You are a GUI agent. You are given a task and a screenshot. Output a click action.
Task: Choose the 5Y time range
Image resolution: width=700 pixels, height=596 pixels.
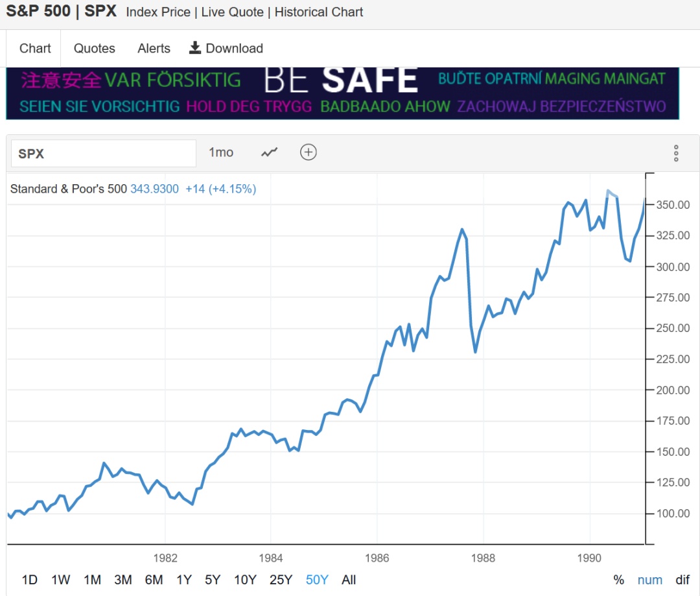point(213,580)
